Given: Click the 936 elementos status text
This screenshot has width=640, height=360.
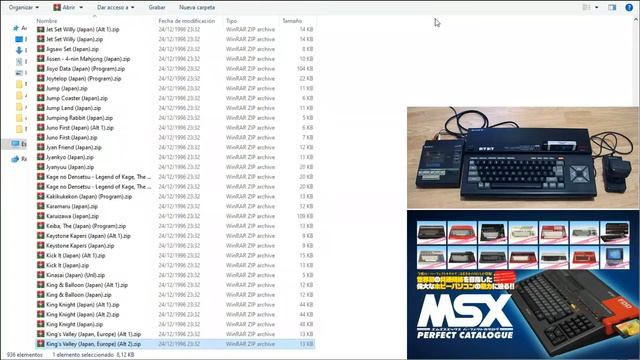Looking at the screenshot, I should pyautogui.click(x=24, y=355).
